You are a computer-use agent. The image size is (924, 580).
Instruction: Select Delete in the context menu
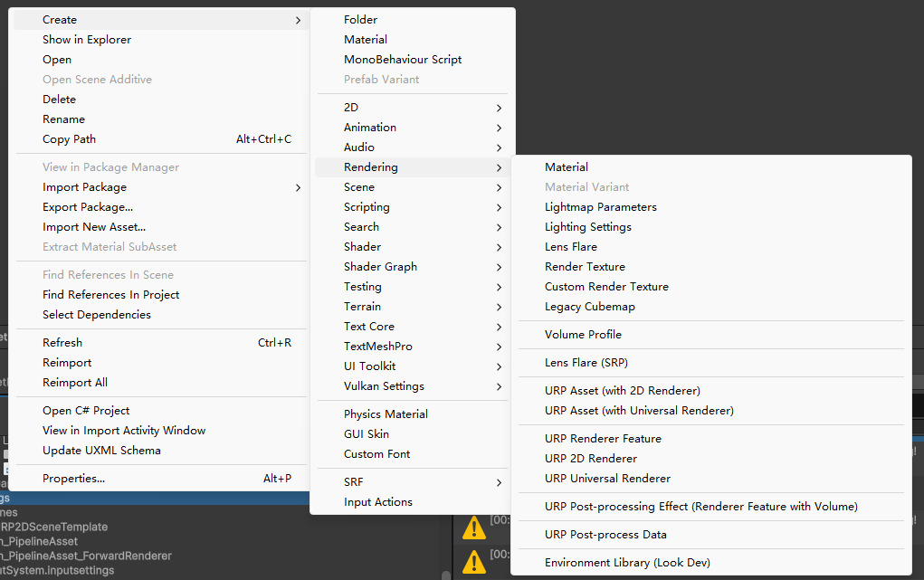160,99
